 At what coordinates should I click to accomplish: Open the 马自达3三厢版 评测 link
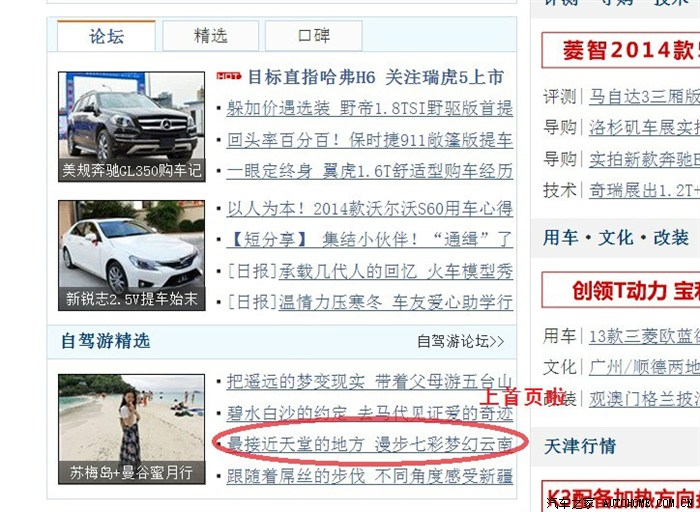[x=644, y=96]
